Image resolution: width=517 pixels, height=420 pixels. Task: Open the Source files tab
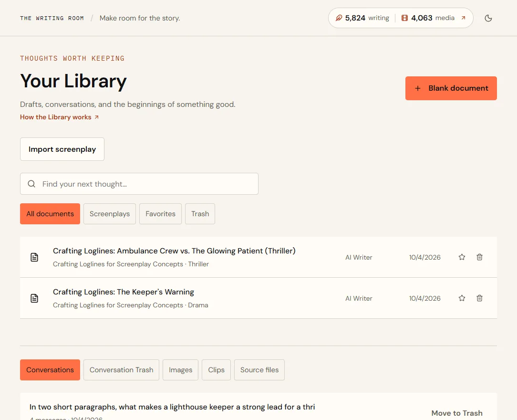pos(259,370)
